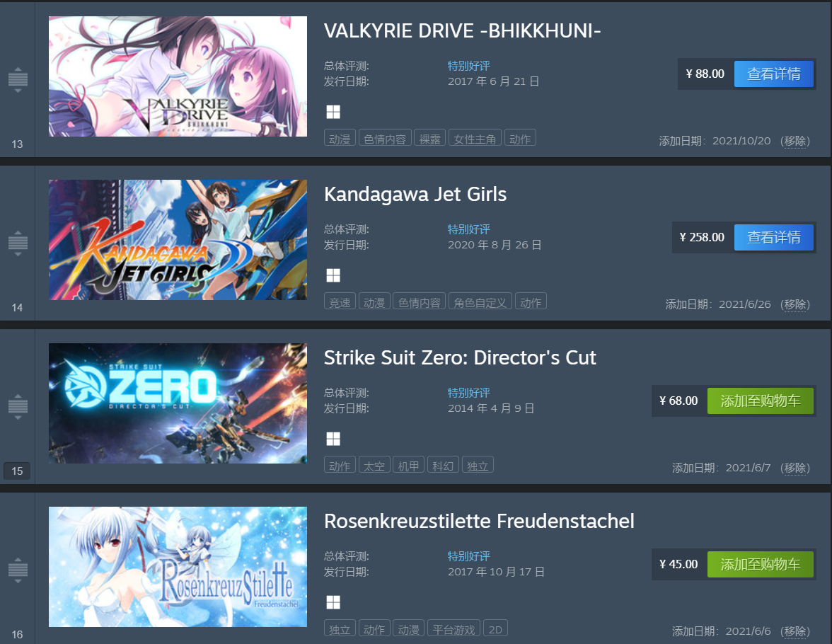Screen dimensions: 832x644
Task: Open Strike Suit Zero capsule image
Action: pos(178,403)
